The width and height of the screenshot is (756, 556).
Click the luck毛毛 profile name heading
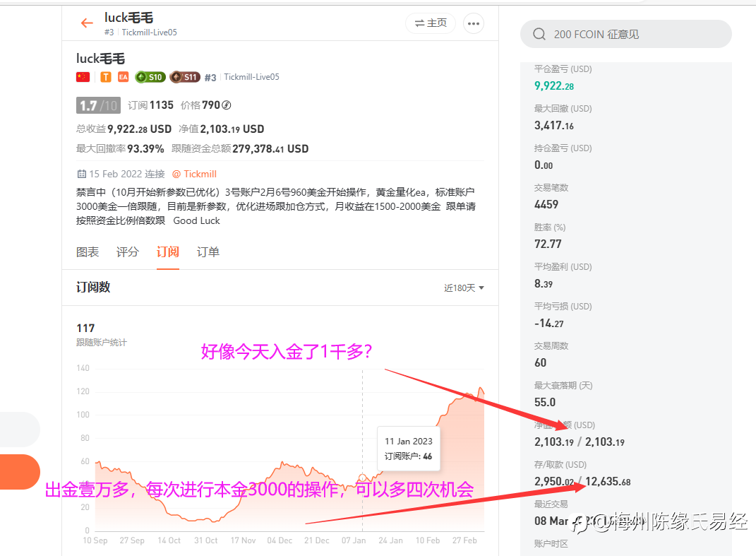click(100, 59)
